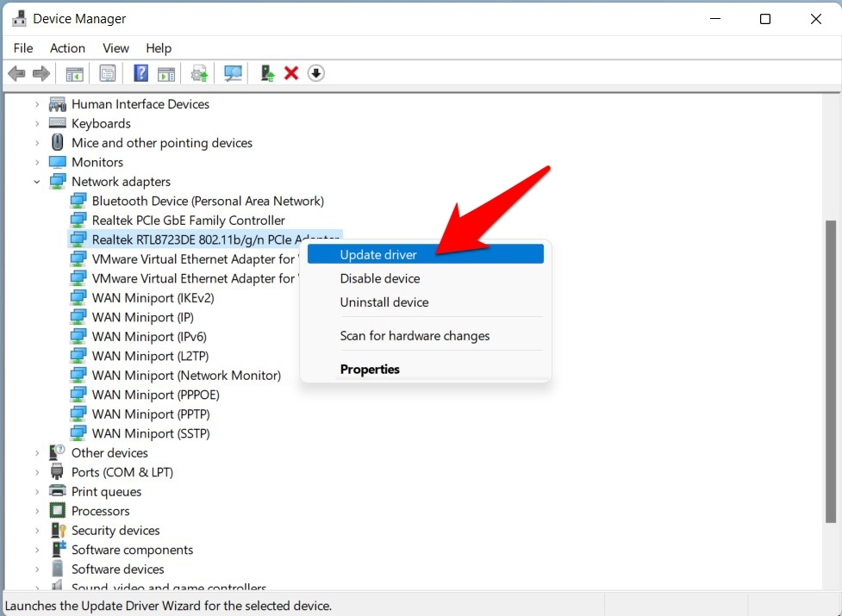Click the green-arrow update device driver toolbar icon
Screen dimensions: 842x616
click(x=267, y=73)
